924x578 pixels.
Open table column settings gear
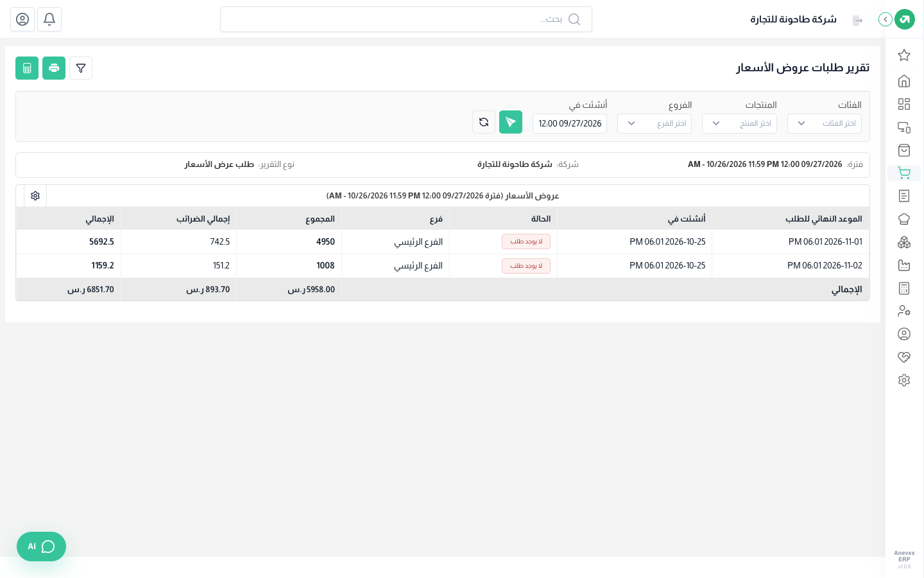click(35, 196)
